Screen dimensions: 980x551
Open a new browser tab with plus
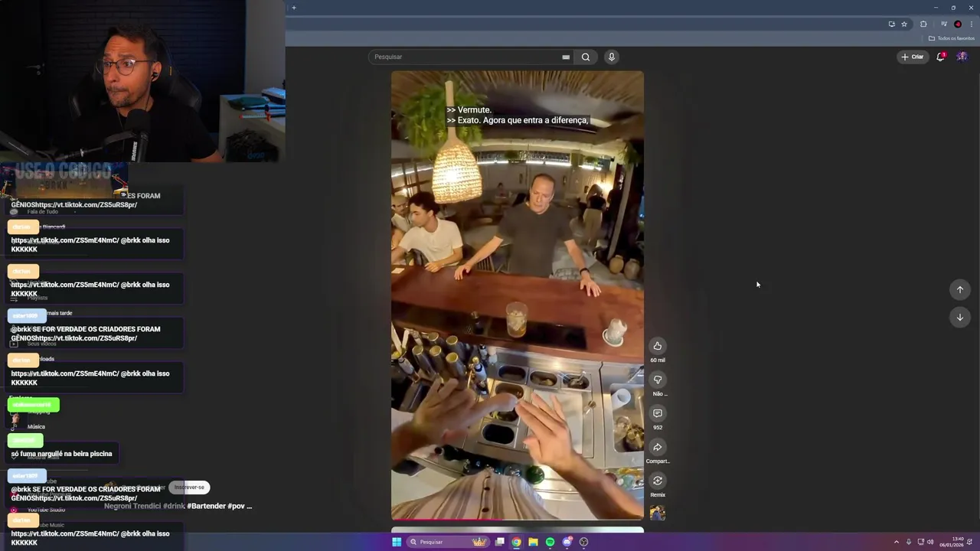294,8
